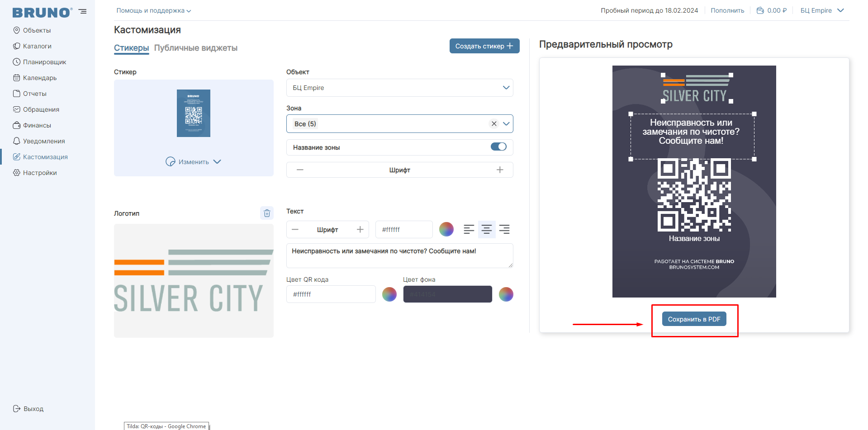868x430 pixels.
Task: Expand Зона dropdown chevron
Action: [506, 124]
